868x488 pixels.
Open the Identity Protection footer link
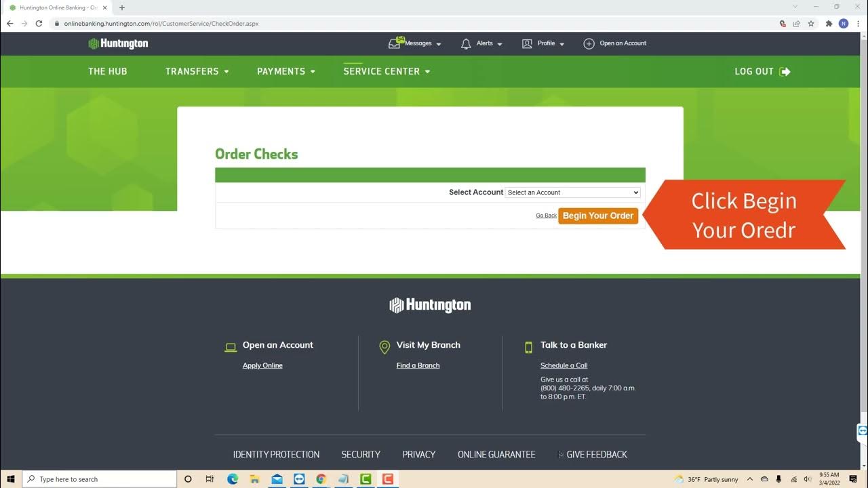pos(276,455)
